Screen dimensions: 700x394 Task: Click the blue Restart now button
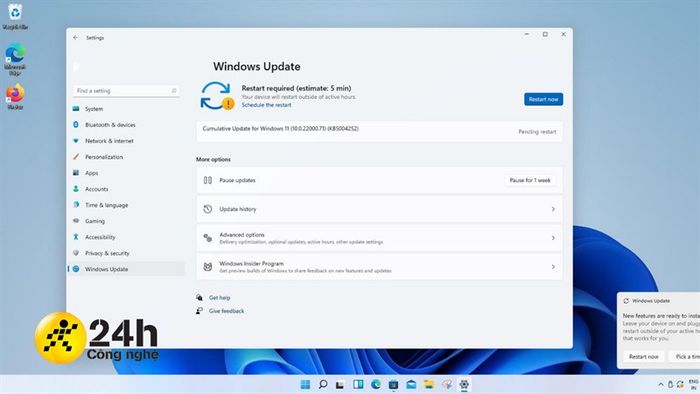pos(543,99)
